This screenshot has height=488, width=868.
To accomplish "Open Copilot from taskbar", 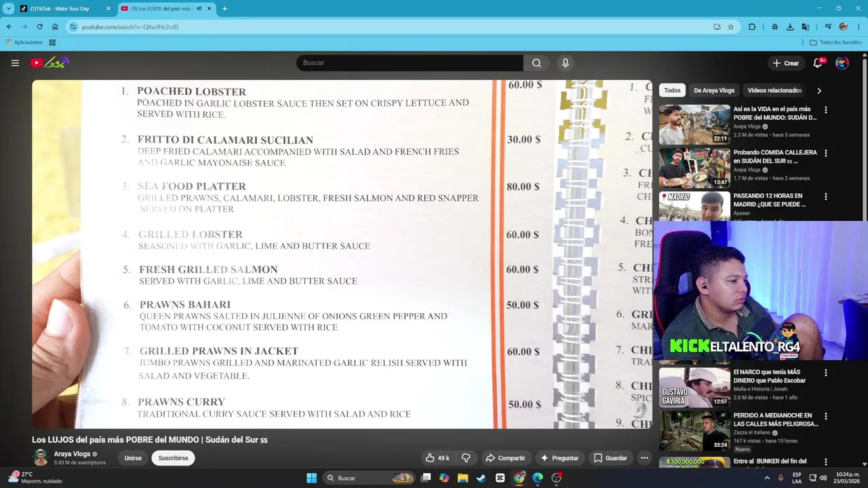I will (444, 478).
